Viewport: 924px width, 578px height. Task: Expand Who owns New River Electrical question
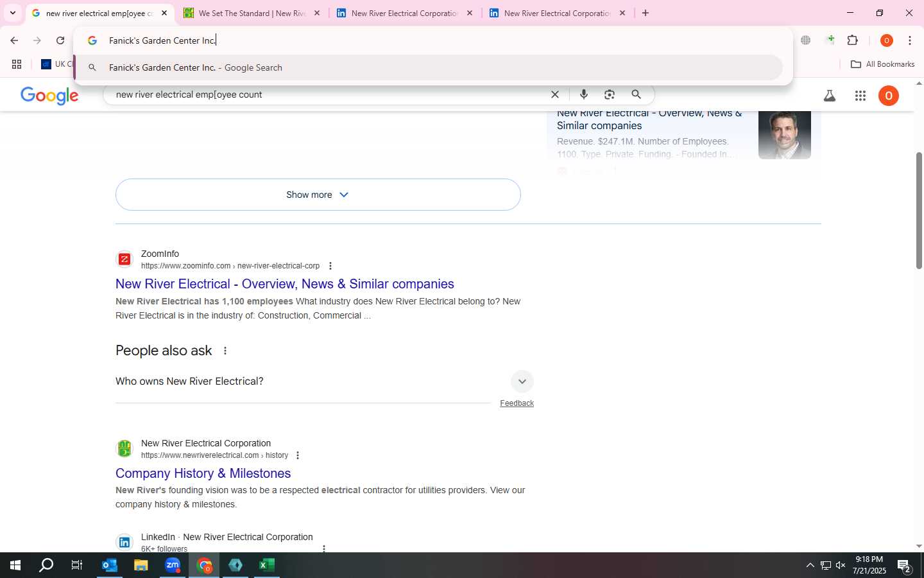325,381
